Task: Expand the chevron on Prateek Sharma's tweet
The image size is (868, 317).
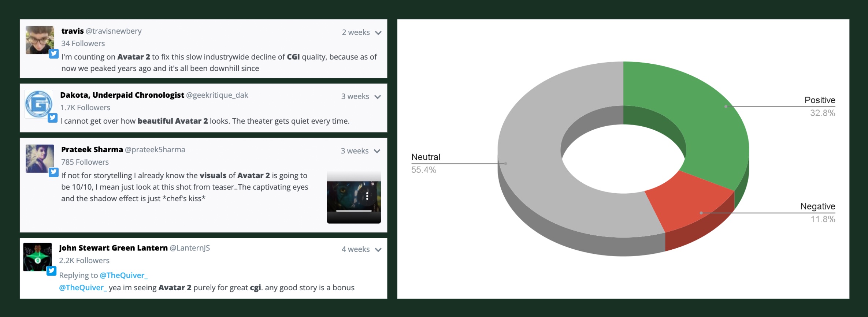Action: [377, 151]
